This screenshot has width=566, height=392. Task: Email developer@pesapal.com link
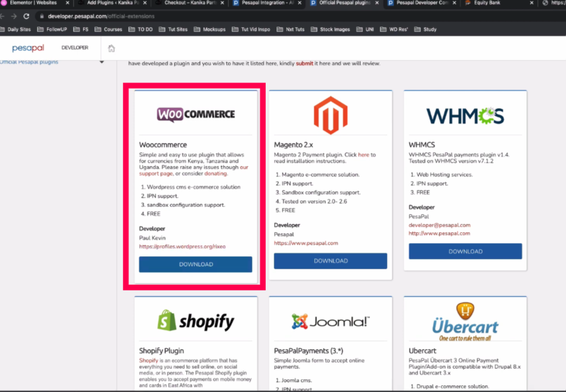pos(439,225)
